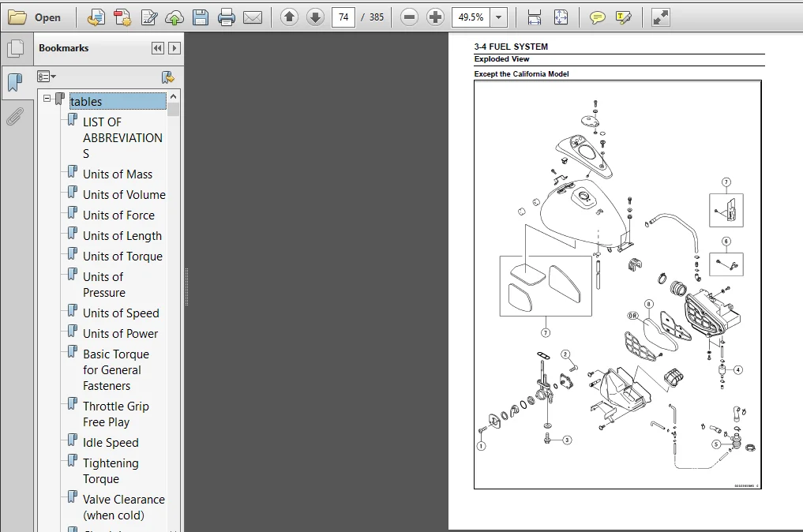
Task: Click the Open folder icon
Action: (x=17, y=17)
